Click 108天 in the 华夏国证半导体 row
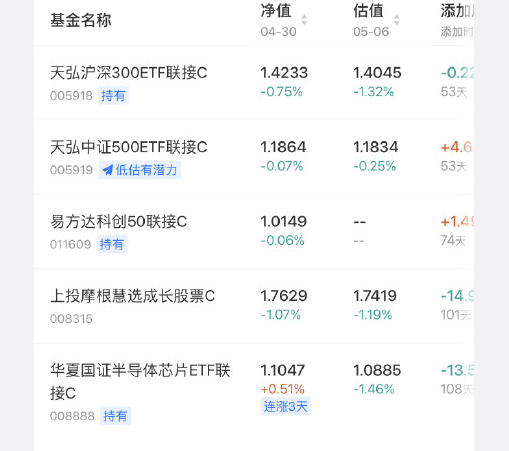509x451 pixels. tap(457, 389)
